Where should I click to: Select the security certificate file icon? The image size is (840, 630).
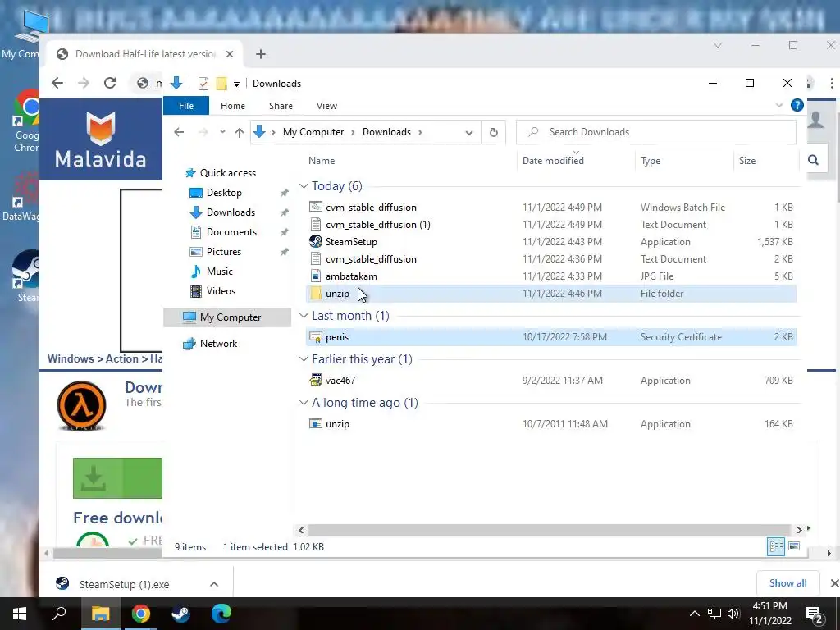(x=316, y=337)
